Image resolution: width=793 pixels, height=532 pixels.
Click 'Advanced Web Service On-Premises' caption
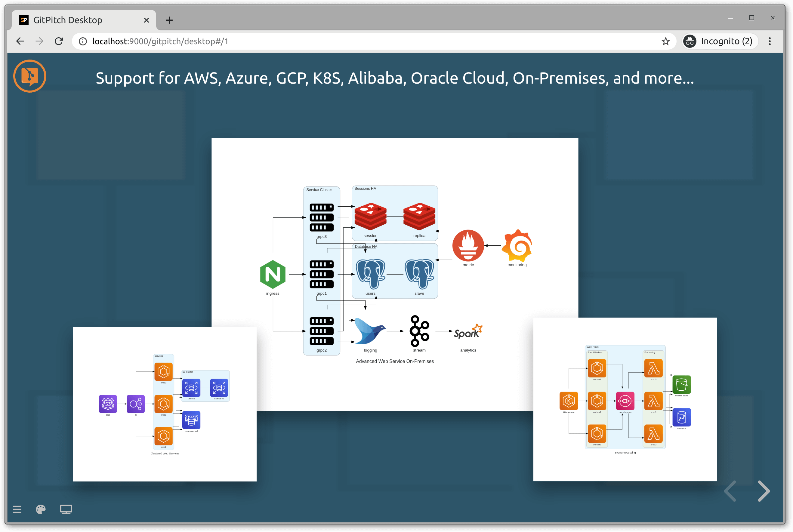pyautogui.click(x=395, y=361)
